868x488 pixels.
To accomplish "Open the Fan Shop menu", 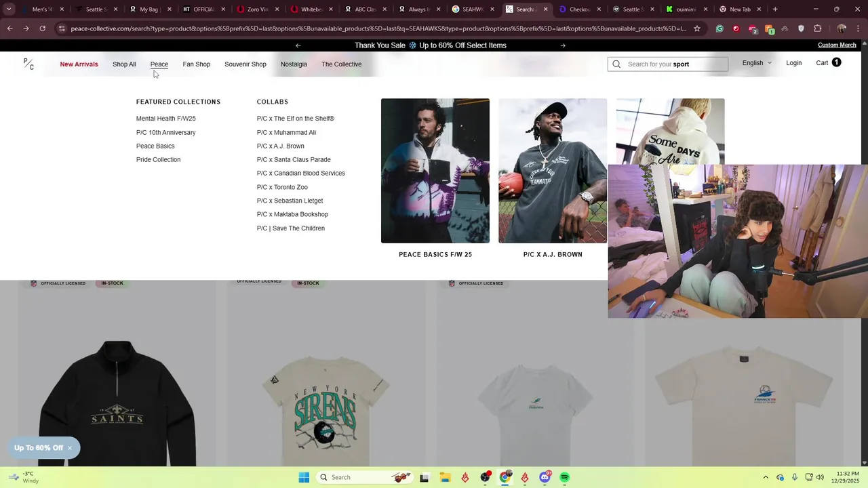I will [197, 64].
